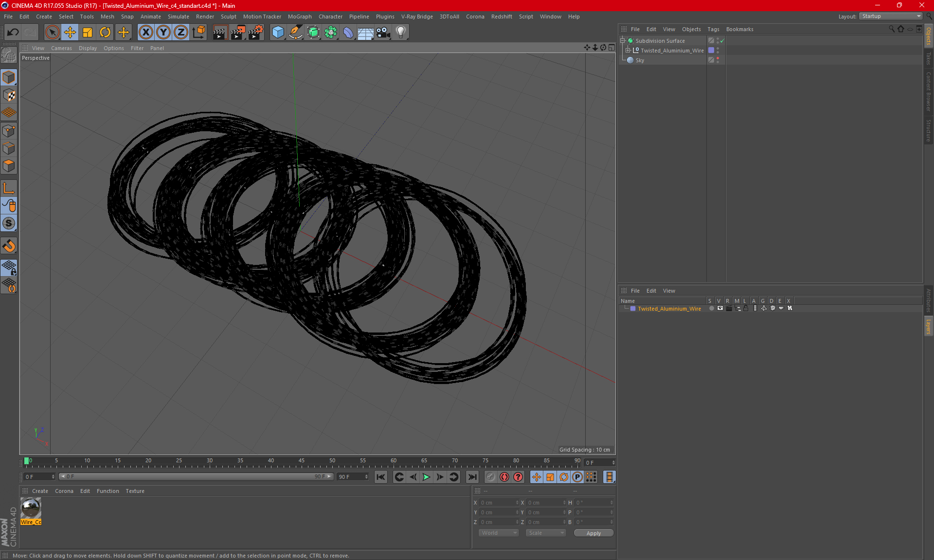Toggle Sky object visibility dots

[718, 60]
